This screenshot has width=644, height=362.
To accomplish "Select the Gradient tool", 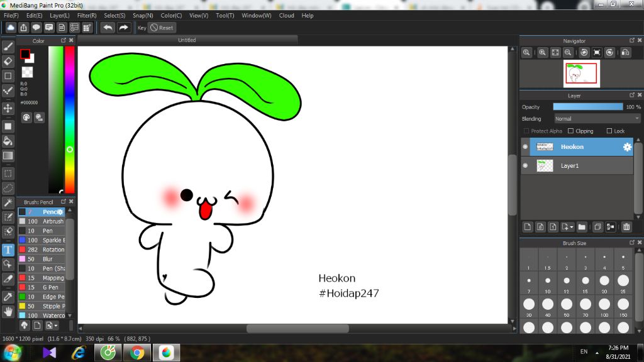I will tap(8, 156).
